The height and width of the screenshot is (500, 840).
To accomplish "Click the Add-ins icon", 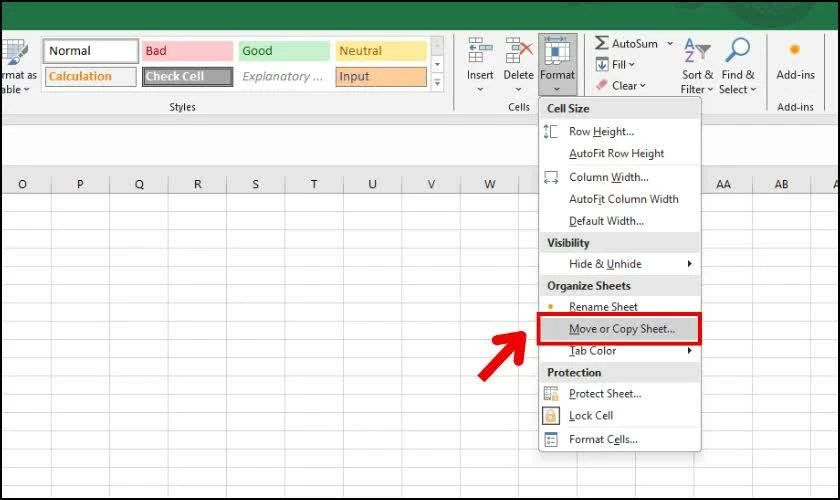I will [795, 50].
